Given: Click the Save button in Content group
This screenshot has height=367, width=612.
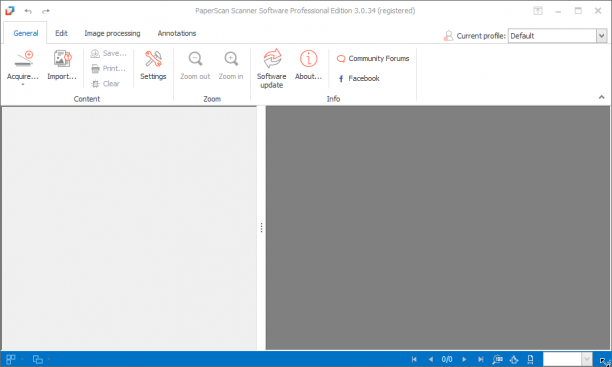Looking at the screenshot, I should pos(109,53).
